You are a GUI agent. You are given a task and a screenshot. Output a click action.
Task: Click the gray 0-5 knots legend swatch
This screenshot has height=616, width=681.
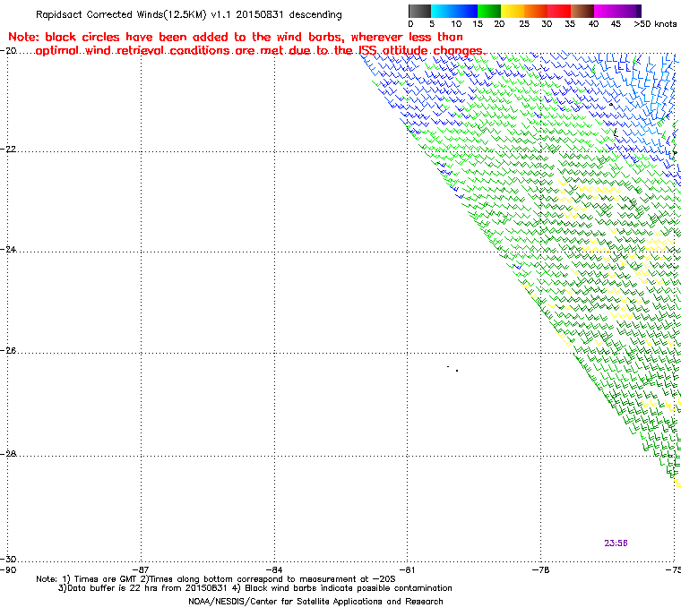419,11
